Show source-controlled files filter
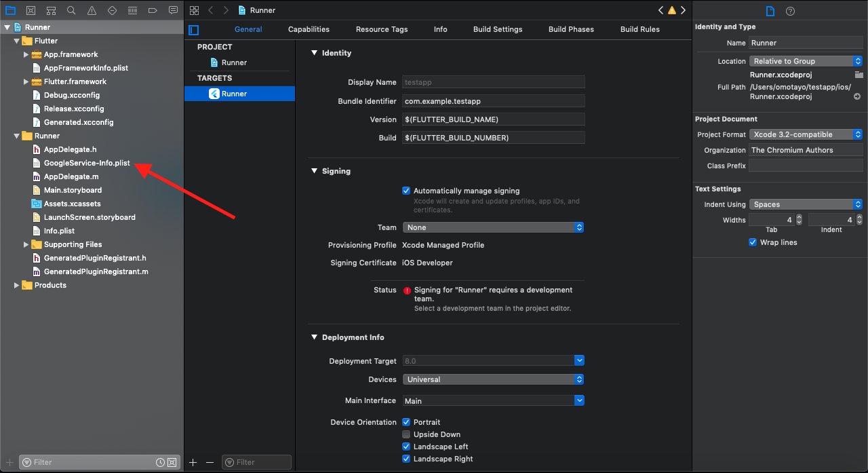Viewport: 868px width, 473px height. (172, 462)
